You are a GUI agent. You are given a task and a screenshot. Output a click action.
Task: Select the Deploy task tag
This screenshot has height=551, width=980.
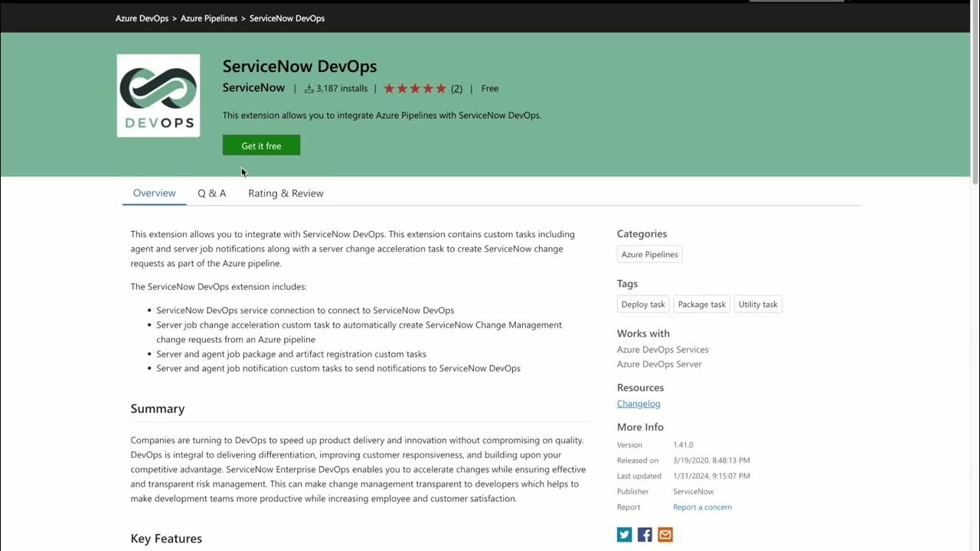[x=643, y=305]
